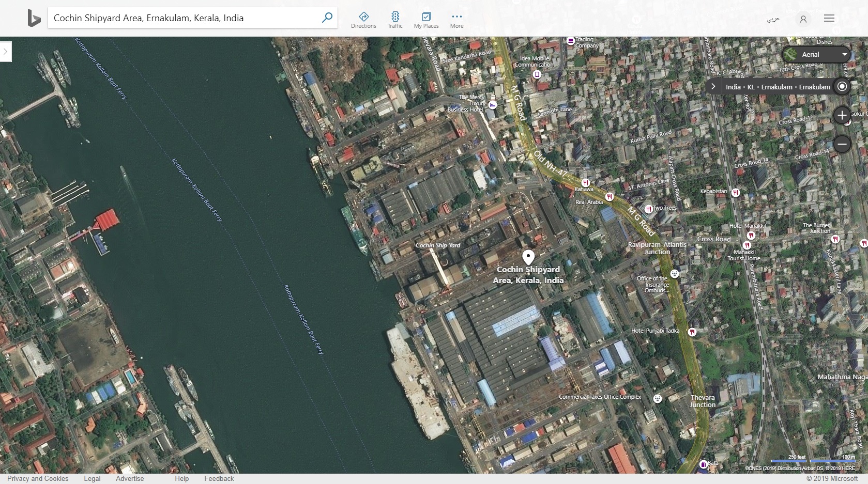The image size is (868, 484).
Task: Open the Legal link
Action: [92, 478]
